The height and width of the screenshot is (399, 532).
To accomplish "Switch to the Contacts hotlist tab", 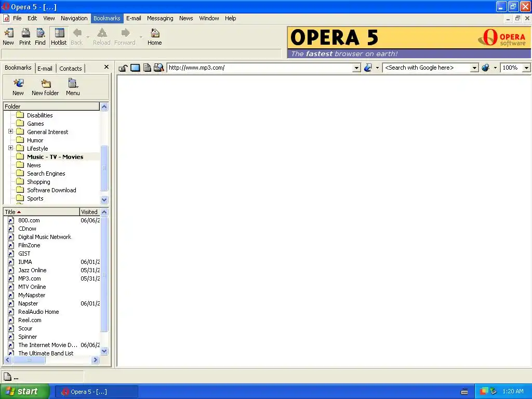I will [71, 69].
